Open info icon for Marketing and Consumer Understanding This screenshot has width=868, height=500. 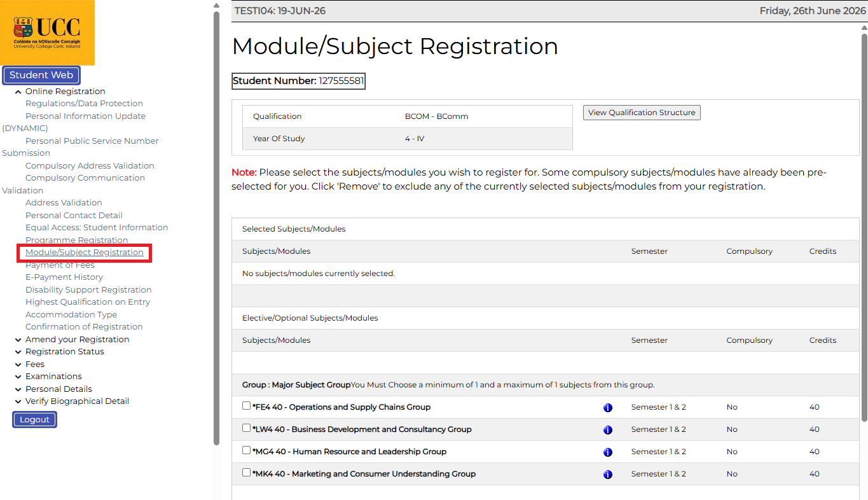coord(608,475)
